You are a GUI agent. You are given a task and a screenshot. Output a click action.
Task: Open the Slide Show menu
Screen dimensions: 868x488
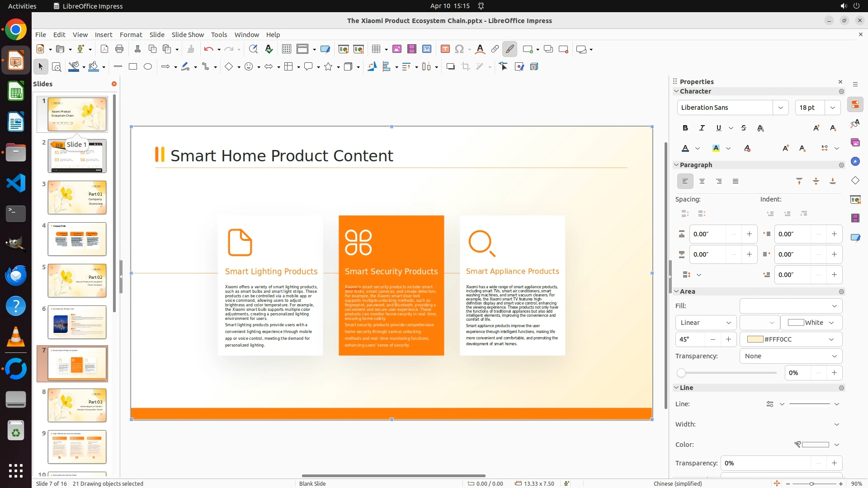pyautogui.click(x=188, y=35)
